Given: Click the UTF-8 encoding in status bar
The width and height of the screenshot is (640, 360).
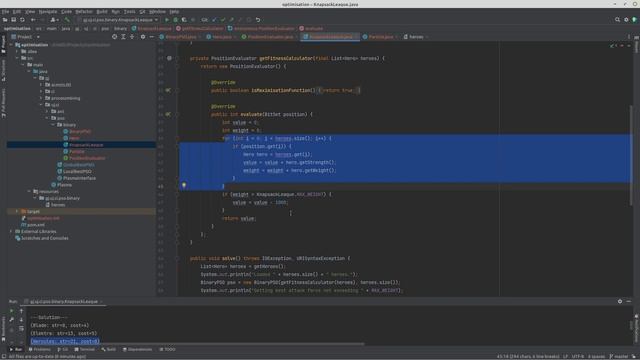Looking at the screenshot, I should click(x=578, y=356).
